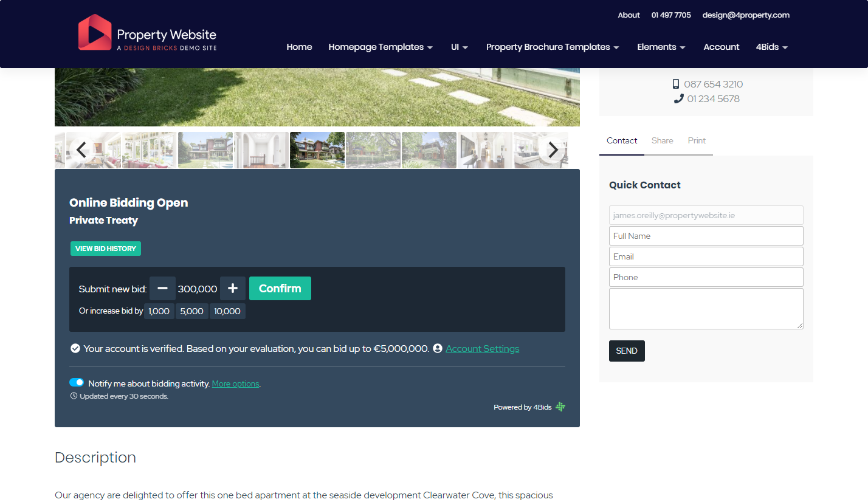868x502 pixels.
Task: Click the mobile phone icon
Action: point(676,84)
